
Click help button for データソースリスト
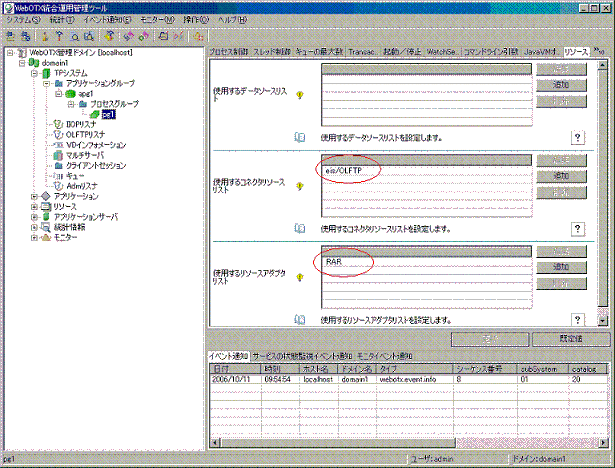click(x=577, y=137)
